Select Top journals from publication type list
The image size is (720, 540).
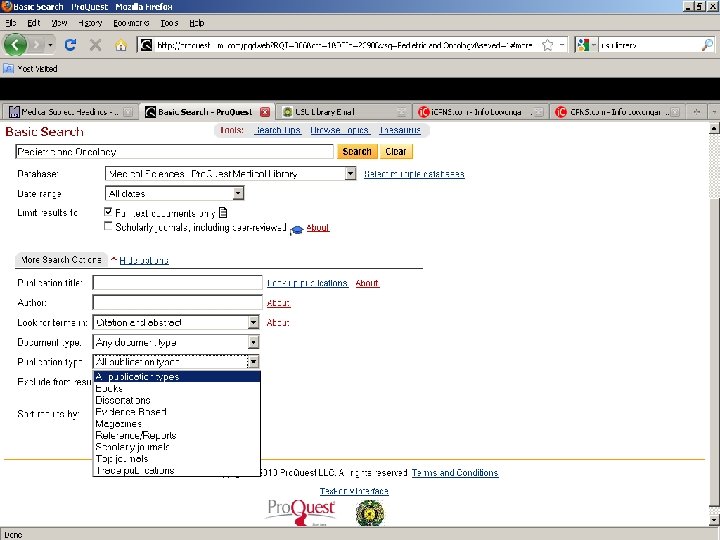[x=177, y=459]
